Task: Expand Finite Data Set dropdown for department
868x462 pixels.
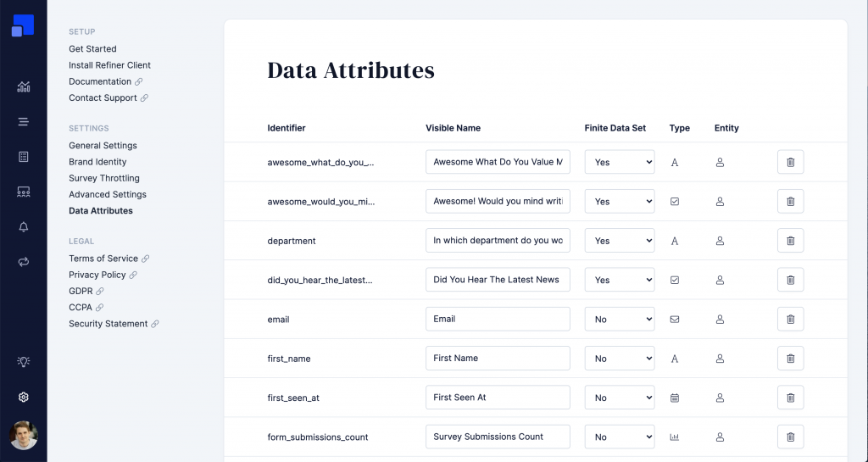Action: (620, 241)
